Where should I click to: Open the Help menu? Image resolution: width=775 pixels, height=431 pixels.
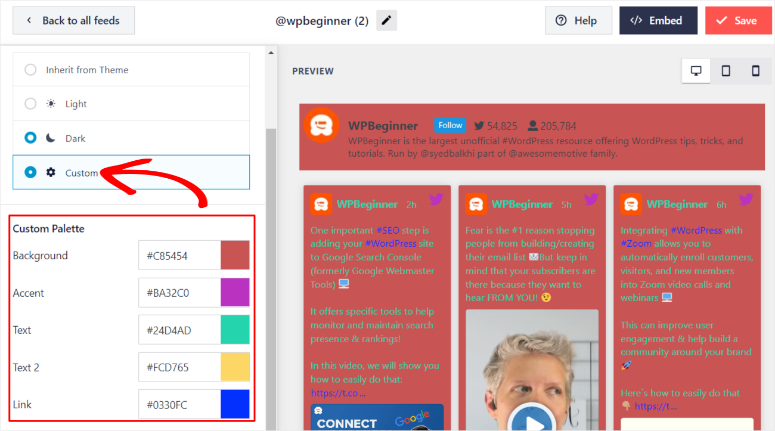(578, 21)
